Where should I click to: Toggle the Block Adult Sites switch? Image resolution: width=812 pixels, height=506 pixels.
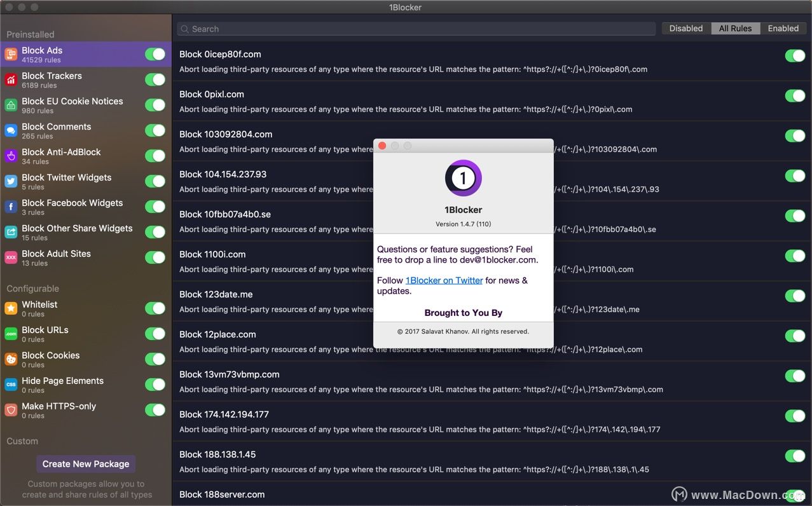(x=155, y=257)
